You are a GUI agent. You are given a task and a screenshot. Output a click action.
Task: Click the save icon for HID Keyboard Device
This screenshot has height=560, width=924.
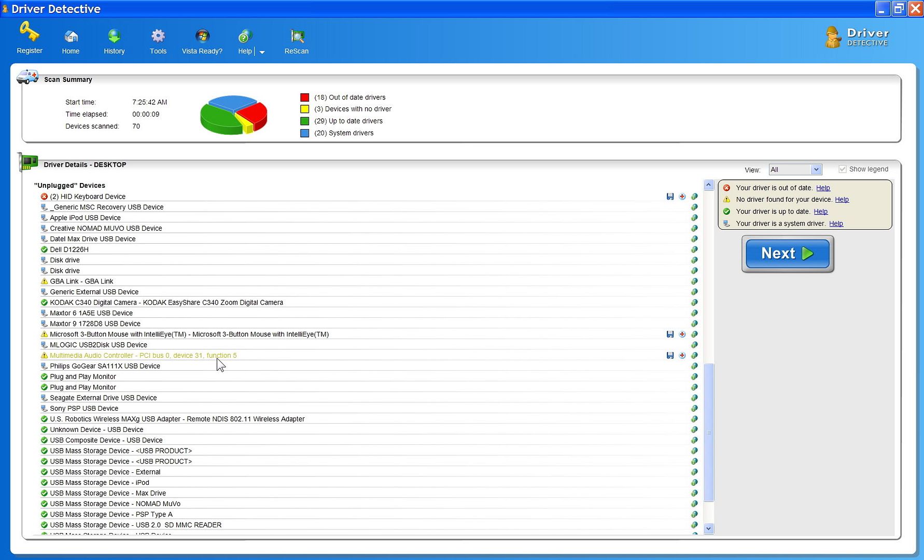[670, 197]
